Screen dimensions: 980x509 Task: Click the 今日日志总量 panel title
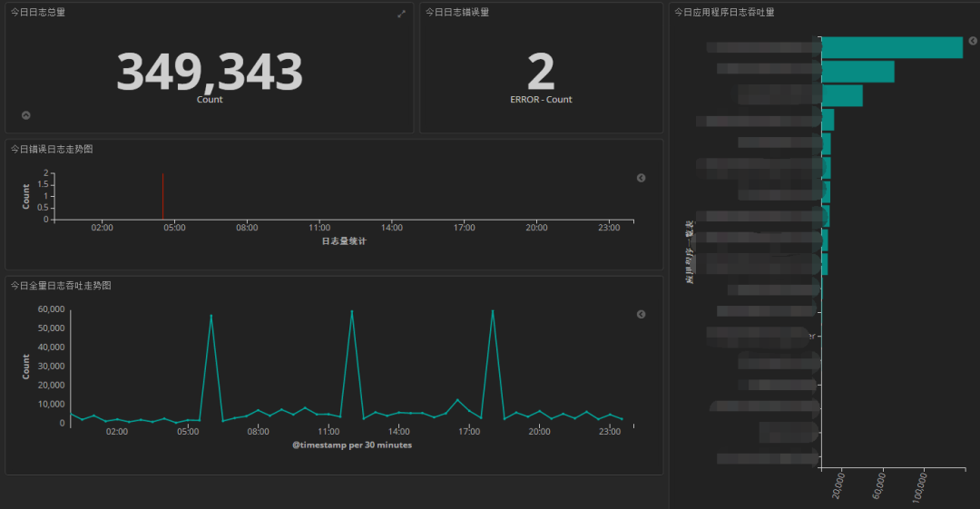click(37, 12)
